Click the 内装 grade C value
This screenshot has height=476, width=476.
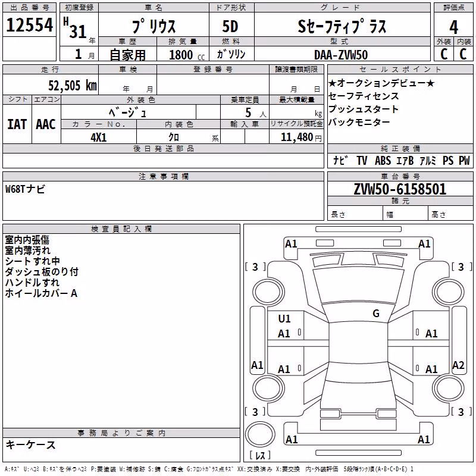(464, 54)
